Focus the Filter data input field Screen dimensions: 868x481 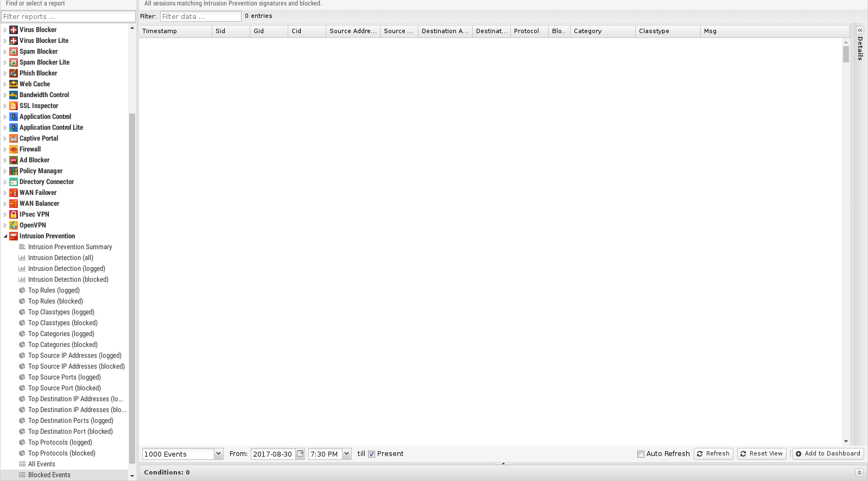click(x=201, y=17)
